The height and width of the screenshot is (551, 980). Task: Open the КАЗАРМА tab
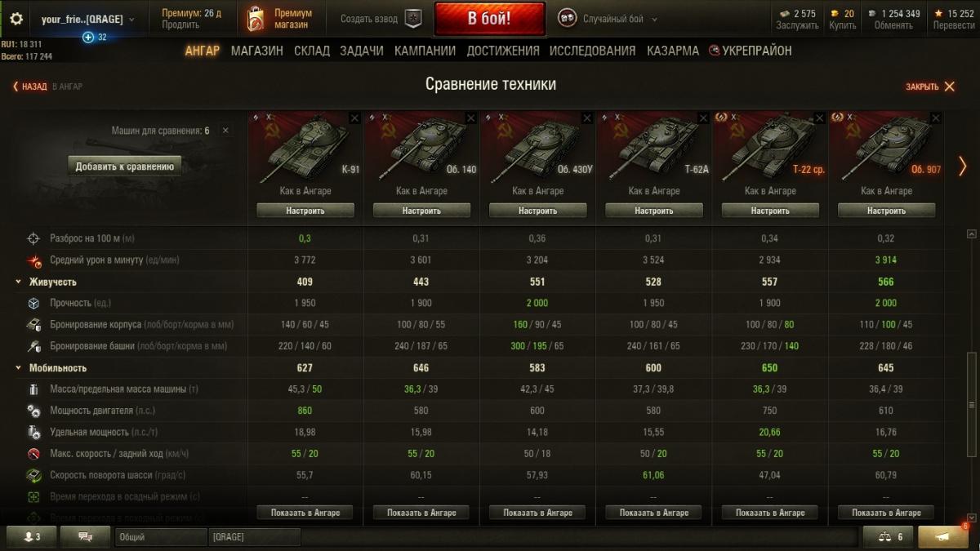pyautogui.click(x=673, y=51)
